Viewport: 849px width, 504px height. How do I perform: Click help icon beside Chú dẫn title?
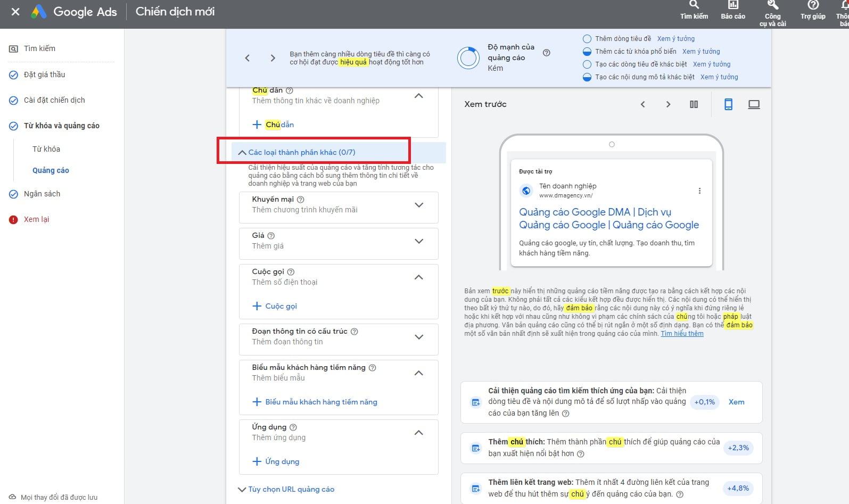290,90
